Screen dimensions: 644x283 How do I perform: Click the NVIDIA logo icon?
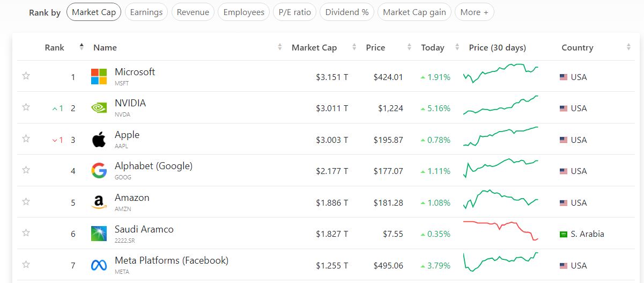pyautogui.click(x=99, y=108)
